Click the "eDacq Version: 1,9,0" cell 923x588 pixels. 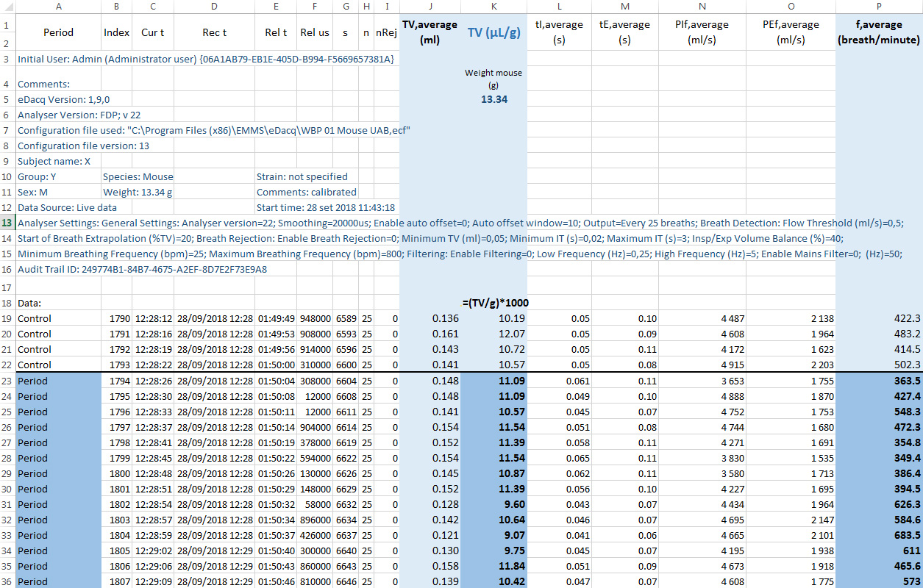point(64,99)
